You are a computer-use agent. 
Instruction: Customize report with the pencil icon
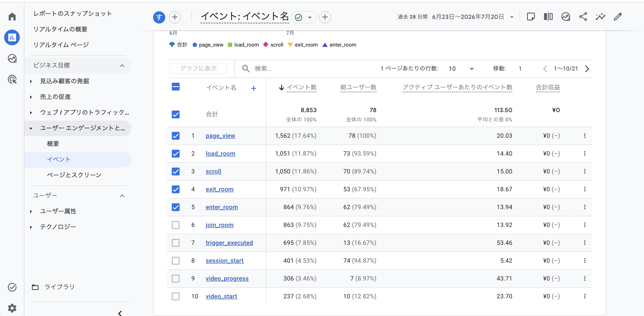pyautogui.click(x=618, y=17)
